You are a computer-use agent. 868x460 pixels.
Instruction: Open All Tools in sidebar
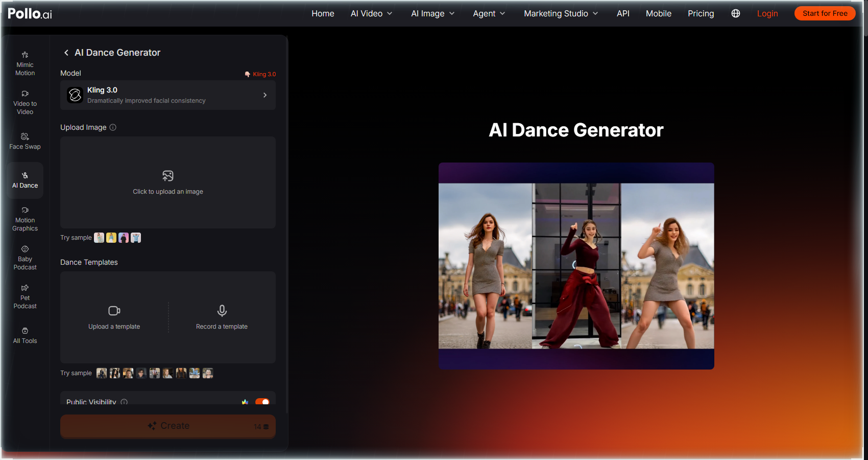(x=25, y=336)
